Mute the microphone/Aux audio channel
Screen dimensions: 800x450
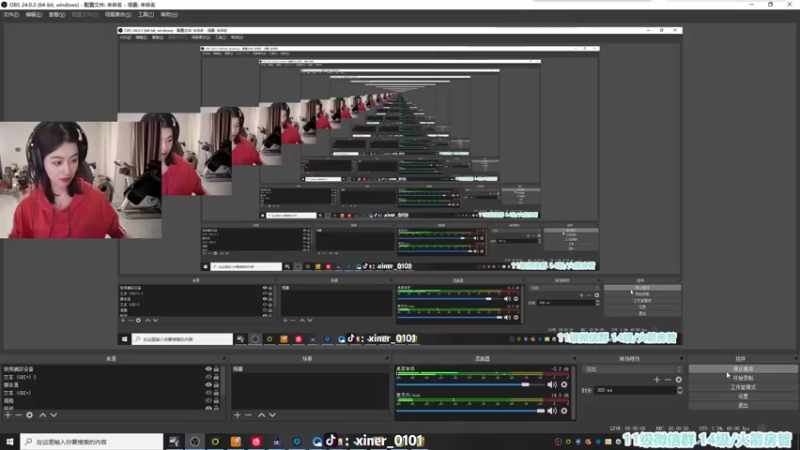pyautogui.click(x=552, y=411)
